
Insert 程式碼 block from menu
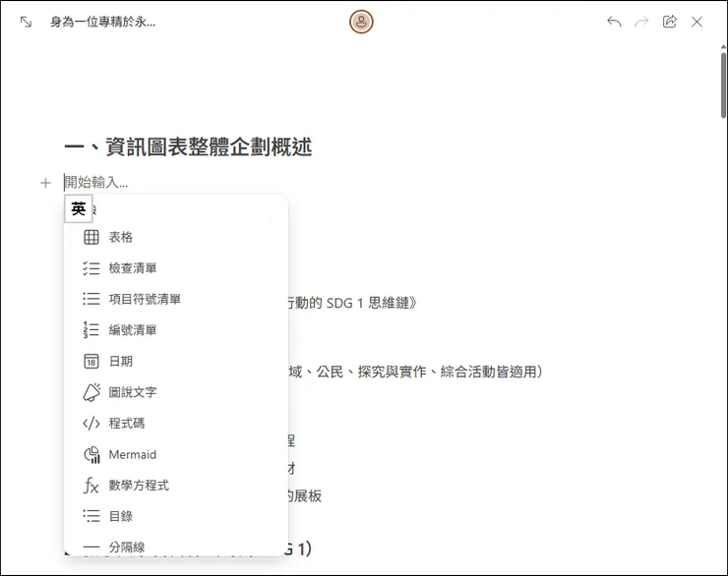pyautogui.click(x=176, y=423)
